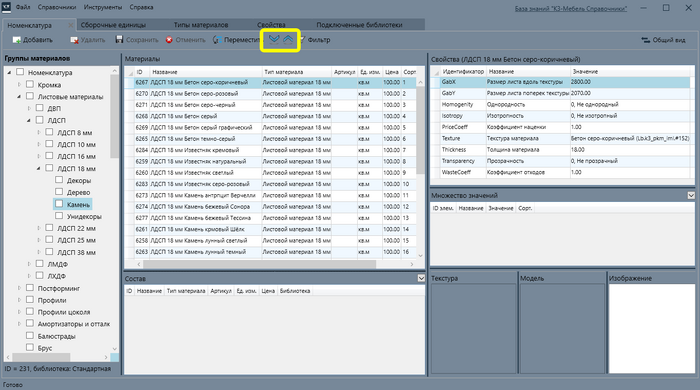Click the Тип материала column header in Материалы

click(x=297, y=72)
